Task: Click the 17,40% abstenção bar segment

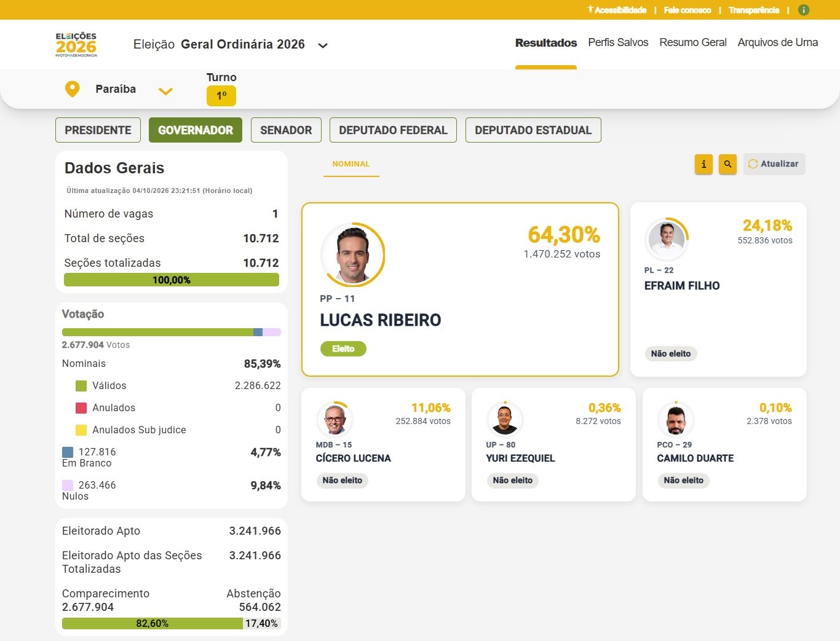Action: coord(262,623)
